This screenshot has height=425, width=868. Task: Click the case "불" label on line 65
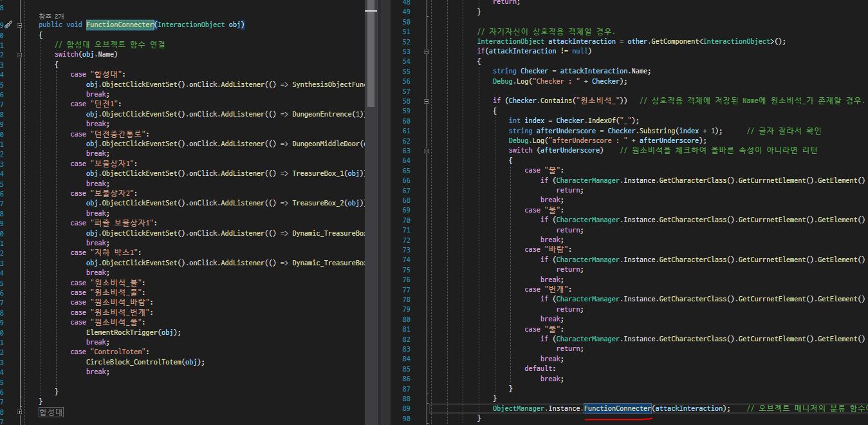tap(543, 170)
